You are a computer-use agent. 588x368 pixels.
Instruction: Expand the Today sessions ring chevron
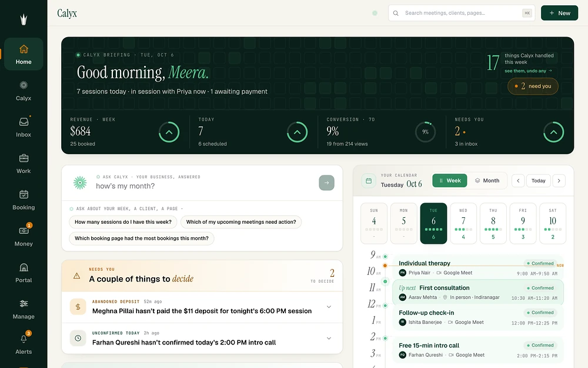click(x=298, y=132)
